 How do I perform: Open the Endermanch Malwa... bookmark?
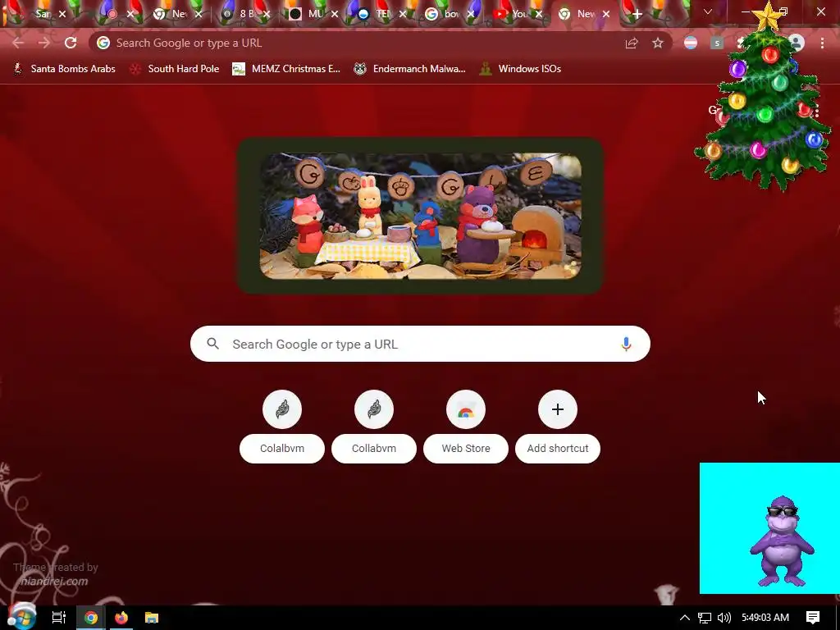pos(410,69)
